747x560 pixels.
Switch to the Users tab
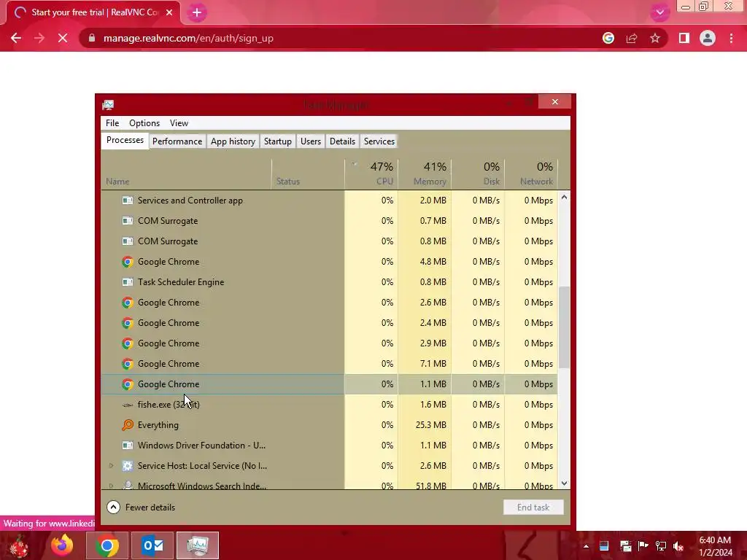pos(311,141)
